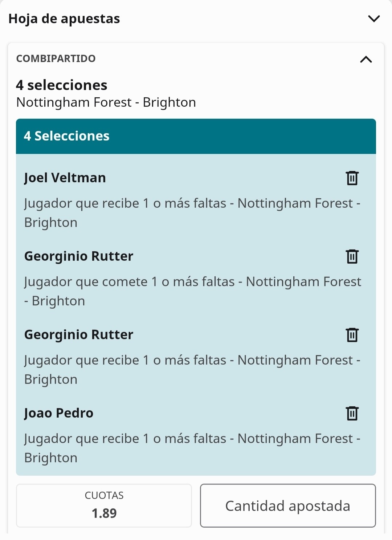Tap Georginio Rutter name above recibe faltas
392x540 pixels.
pyautogui.click(x=79, y=335)
